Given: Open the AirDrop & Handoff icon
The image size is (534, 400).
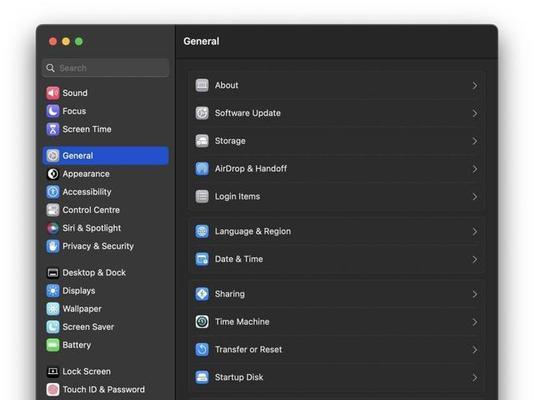Looking at the screenshot, I should [202, 169].
